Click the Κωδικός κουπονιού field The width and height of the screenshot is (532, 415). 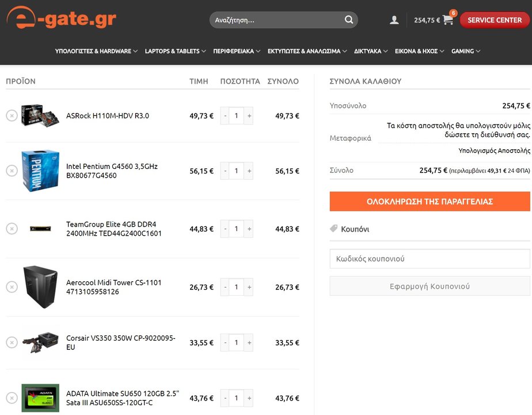click(x=430, y=259)
